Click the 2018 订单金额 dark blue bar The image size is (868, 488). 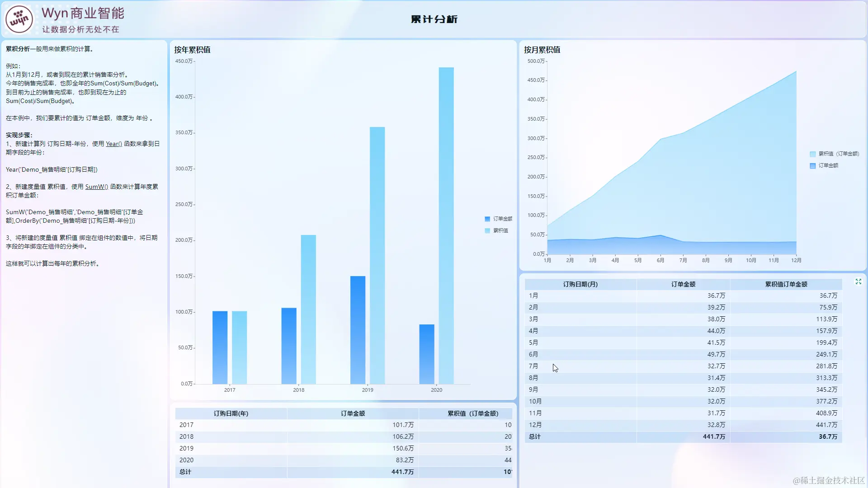[289, 346]
